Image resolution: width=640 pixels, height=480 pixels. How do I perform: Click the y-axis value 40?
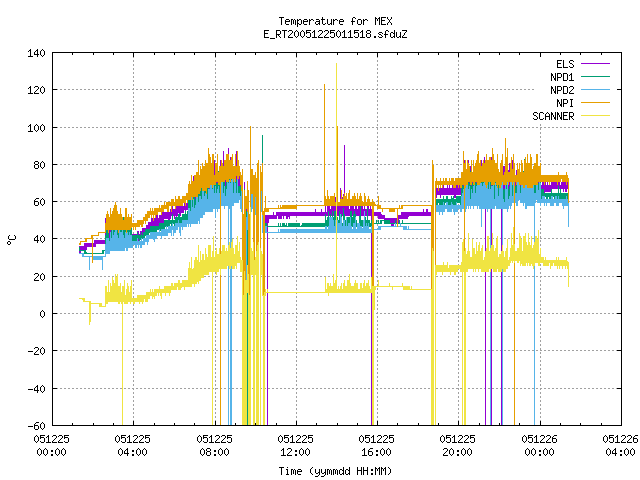point(39,239)
